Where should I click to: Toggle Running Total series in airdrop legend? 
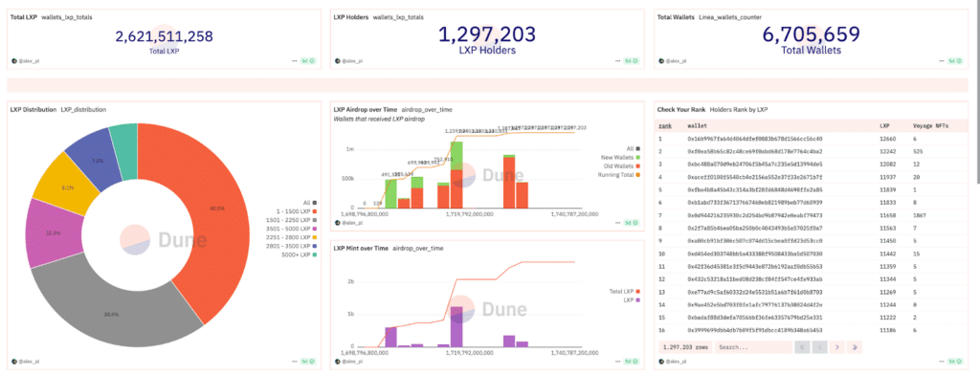click(x=620, y=175)
